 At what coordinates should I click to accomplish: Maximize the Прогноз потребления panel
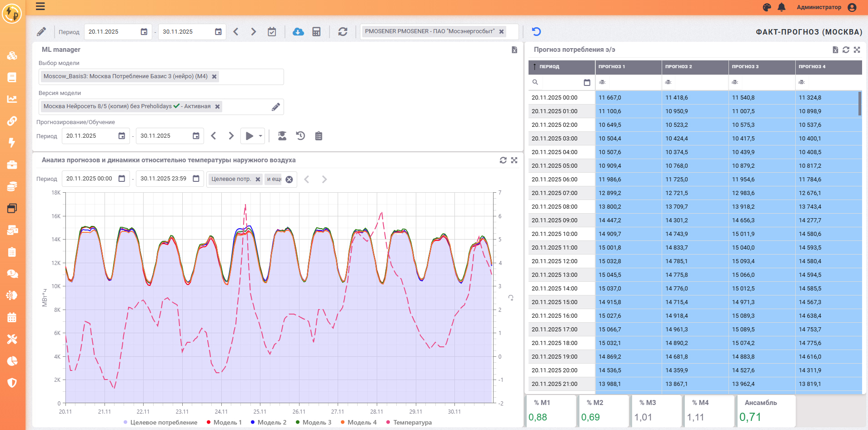[x=857, y=50]
